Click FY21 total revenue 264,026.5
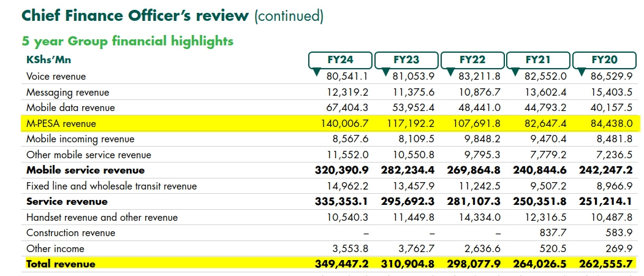644x276 pixels. [540, 264]
